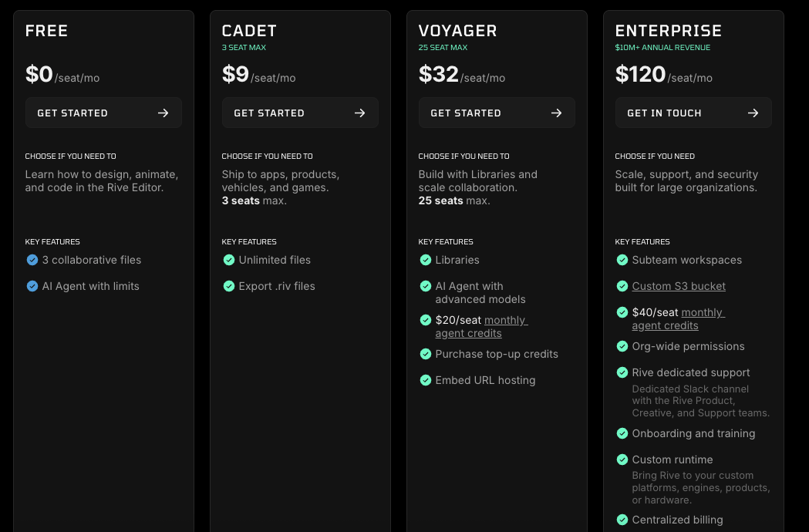Viewport: 809px width, 532px height.
Task: Click checkmark icon beside Export .riv files
Action: click(228, 286)
